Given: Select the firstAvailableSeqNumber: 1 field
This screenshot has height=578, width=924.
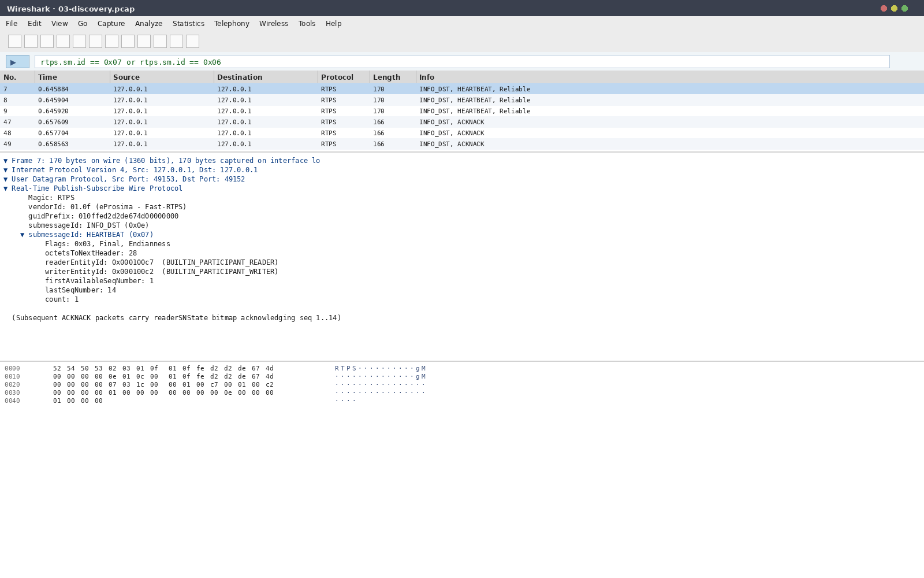Looking at the screenshot, I should pos(99,281).
